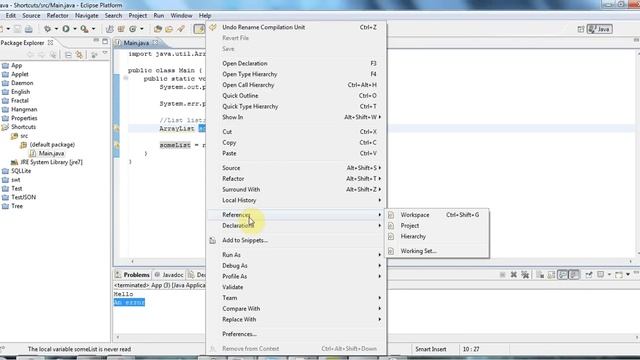Select Project in References submenu
The image size is (640, 360).
pos(437,225)
